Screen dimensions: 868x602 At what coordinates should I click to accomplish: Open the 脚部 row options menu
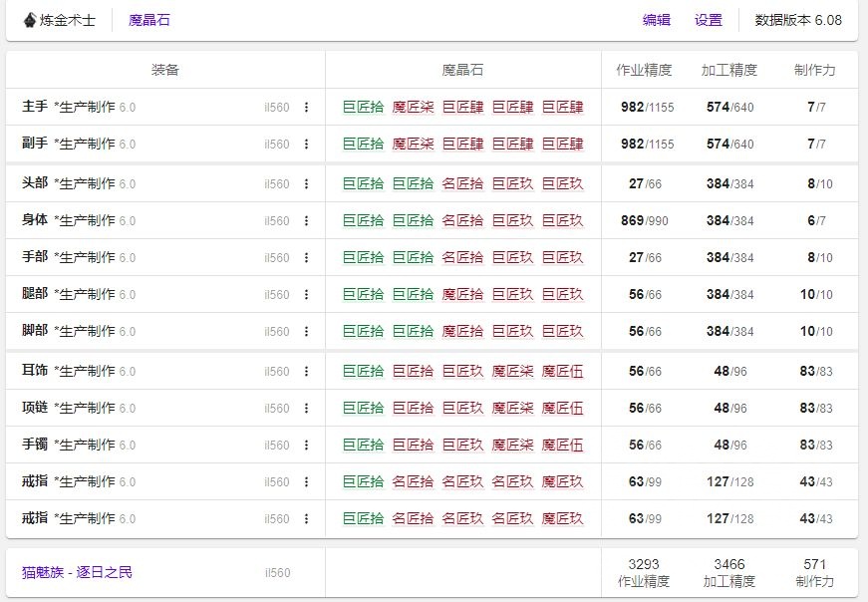click(x=306, y=332)
